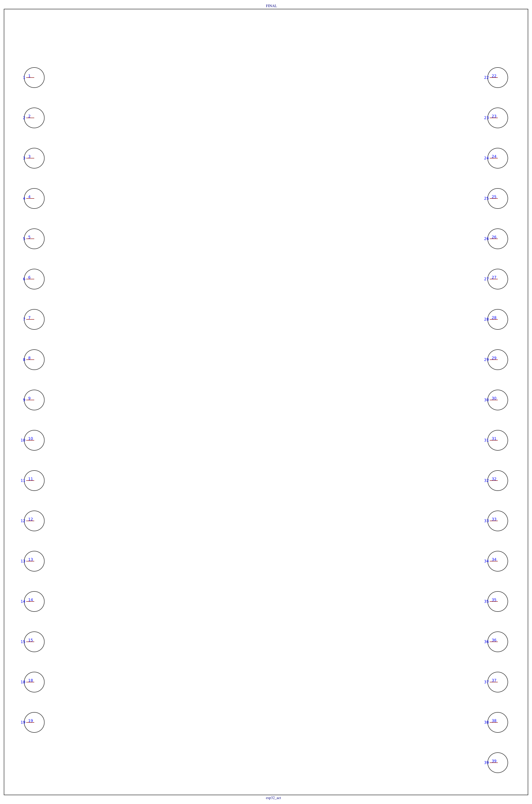Select the pin 5 circle
The image size is (532, 804).
click(34, 239)
